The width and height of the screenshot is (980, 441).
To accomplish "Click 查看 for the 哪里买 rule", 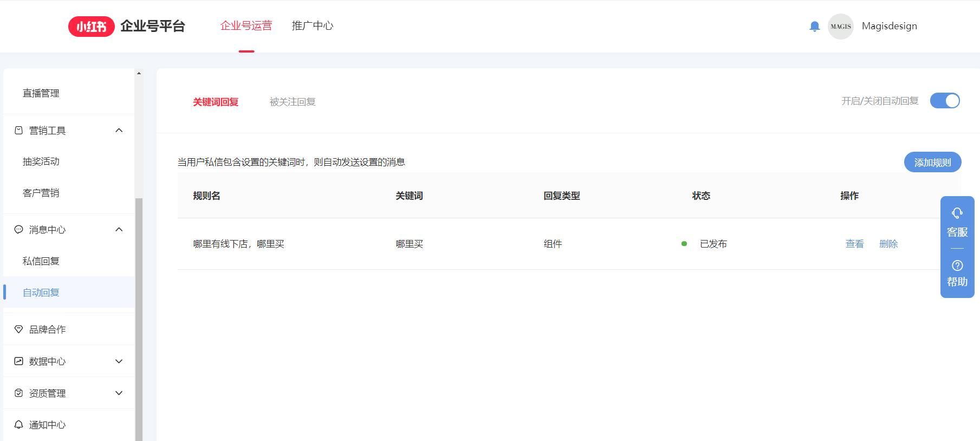I will [x=855, y=244].
